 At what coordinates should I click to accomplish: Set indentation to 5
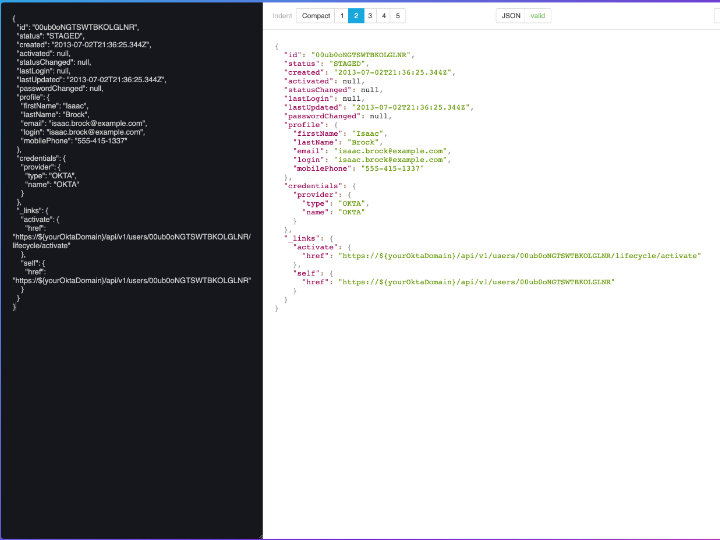398,16
